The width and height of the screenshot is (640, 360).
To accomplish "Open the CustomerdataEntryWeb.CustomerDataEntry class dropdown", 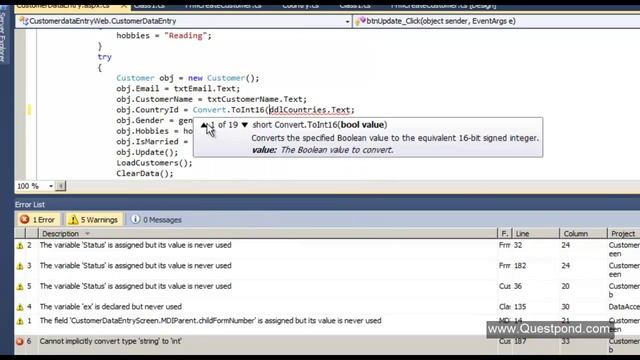I will click(x=347, y=21).
